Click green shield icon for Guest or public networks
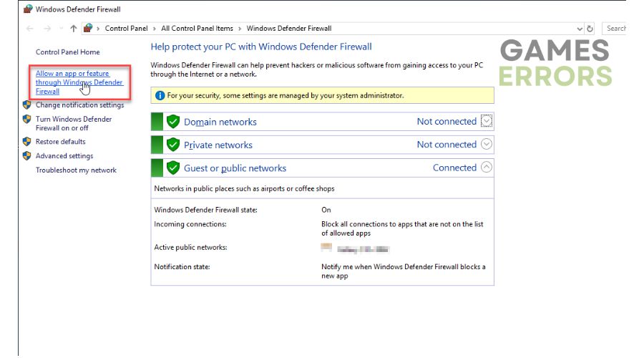Image resolution: width=644 pixels, height=358 pixels. 173,168
